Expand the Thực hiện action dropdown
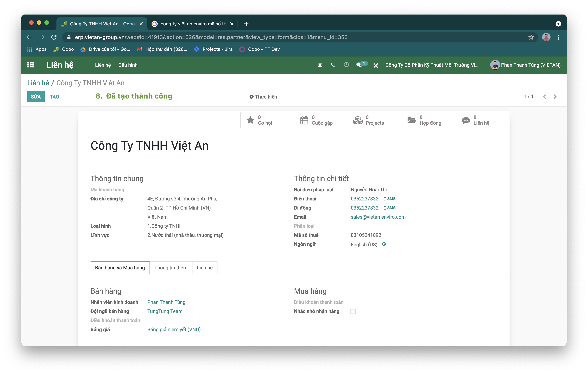The width and height of the screenshot is (588, 374). pyautogui.click(x=263, y=97)
